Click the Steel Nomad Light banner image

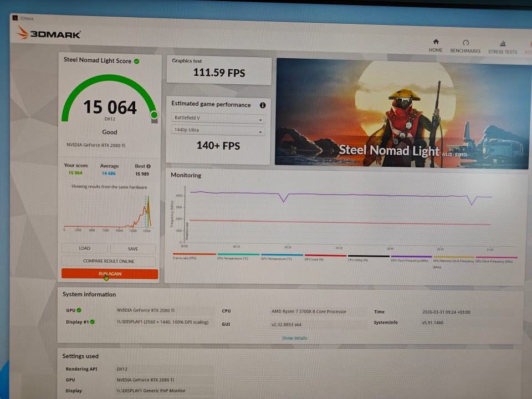pyautogui.click(x=402, y=114)
